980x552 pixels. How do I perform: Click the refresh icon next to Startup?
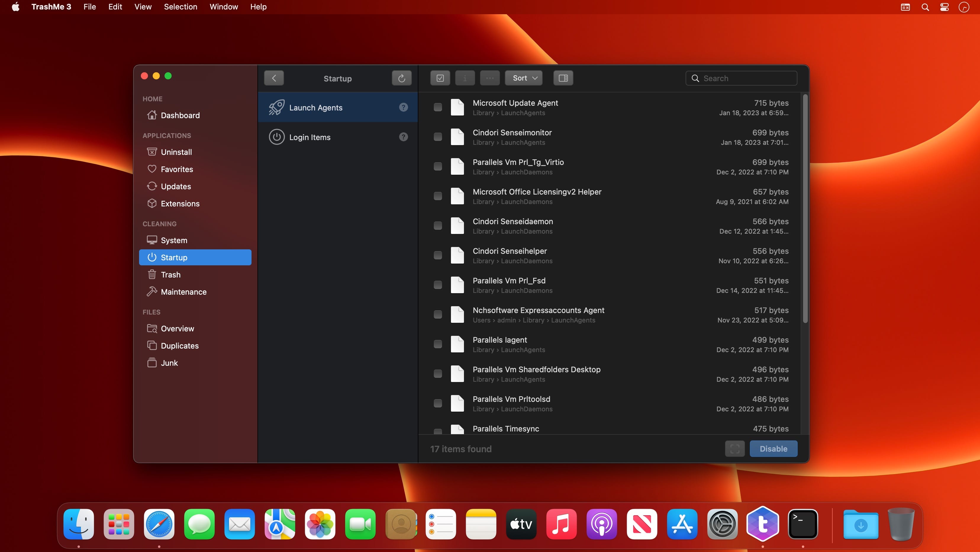(401, 78)
